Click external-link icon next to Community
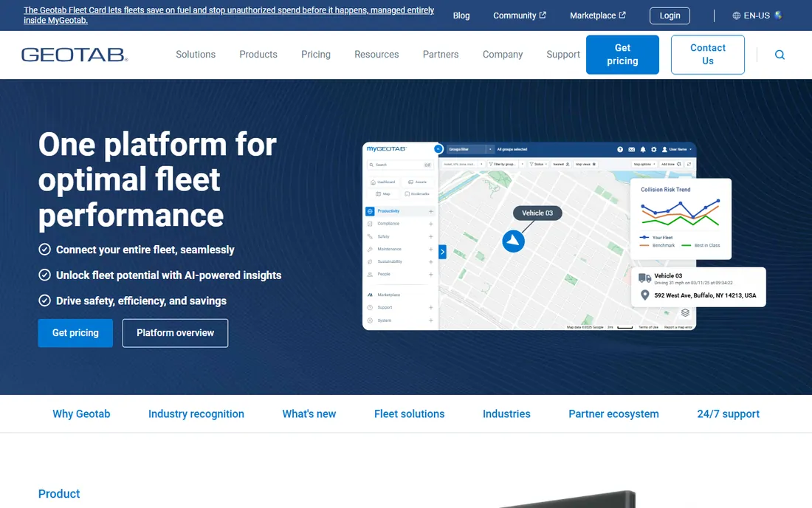This screenshot has height=508, width=812. pyautogui.click(x=543, y=15)
